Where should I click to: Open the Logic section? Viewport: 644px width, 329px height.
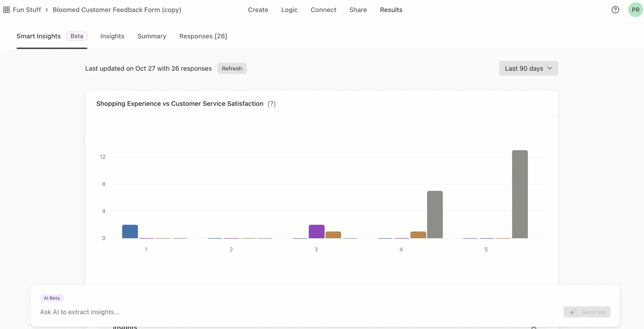pos(289,10)
